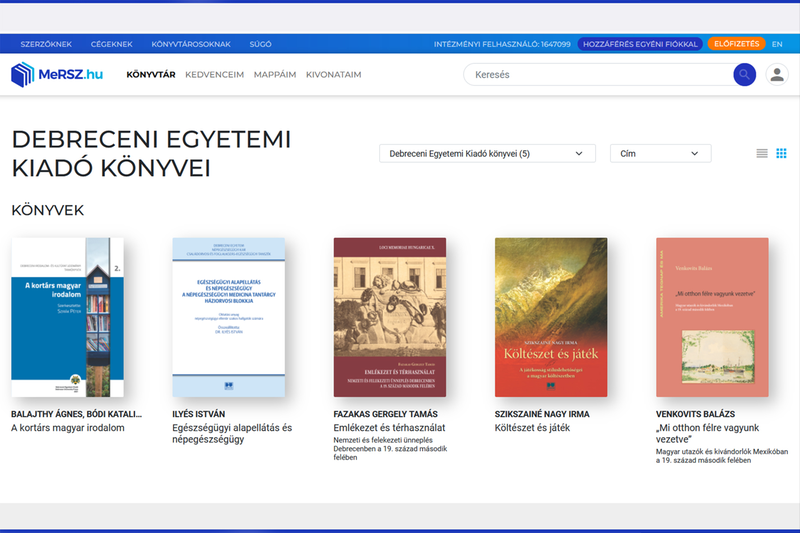The height and width of the screenshot is (533, 800).
Task: Switch to grid view layout
Action: tap(782, 153)
